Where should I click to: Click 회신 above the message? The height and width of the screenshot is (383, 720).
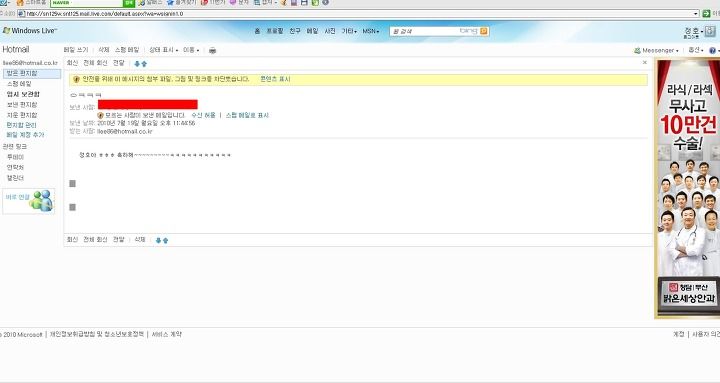72,63
